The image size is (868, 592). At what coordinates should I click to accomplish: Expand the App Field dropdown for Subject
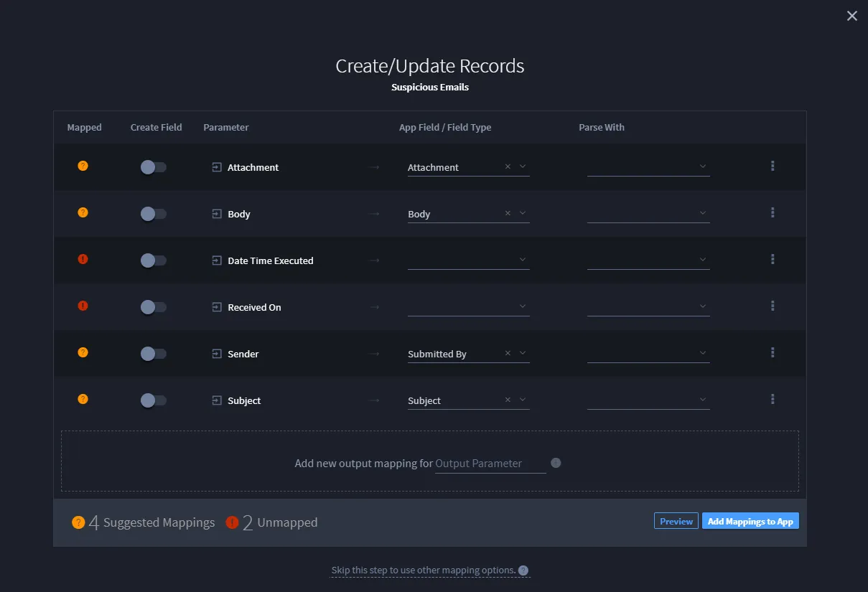pos(523,400)
